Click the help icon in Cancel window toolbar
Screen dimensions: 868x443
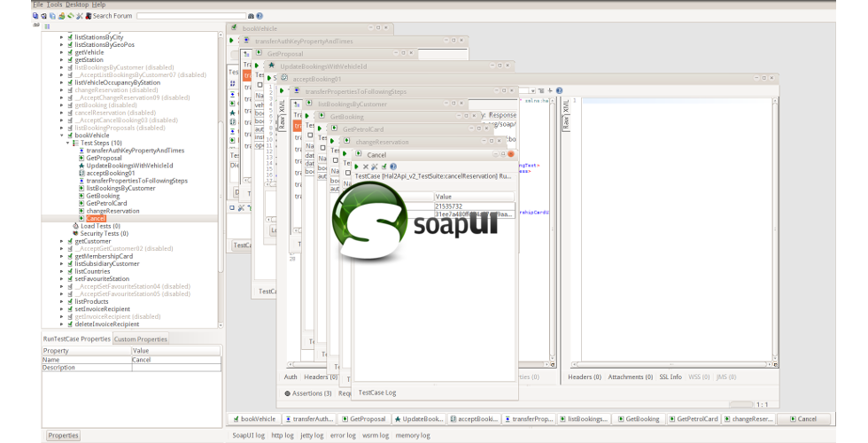click(393, 166)
